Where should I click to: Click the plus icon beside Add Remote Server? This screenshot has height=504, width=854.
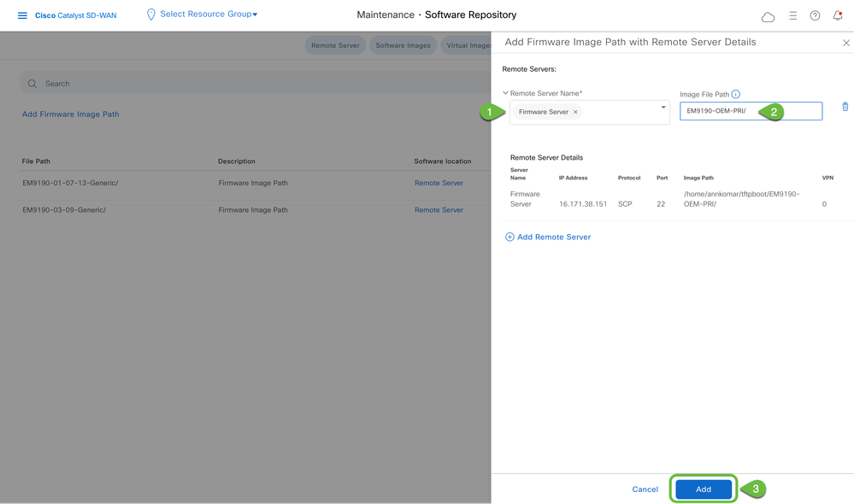point(509,237)
